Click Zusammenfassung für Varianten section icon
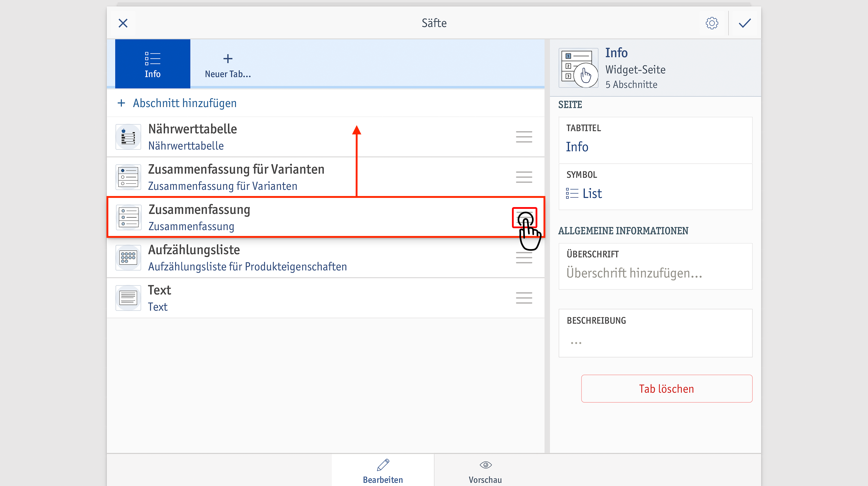Screen dimensions: 868x486 (x=128, y=177)
